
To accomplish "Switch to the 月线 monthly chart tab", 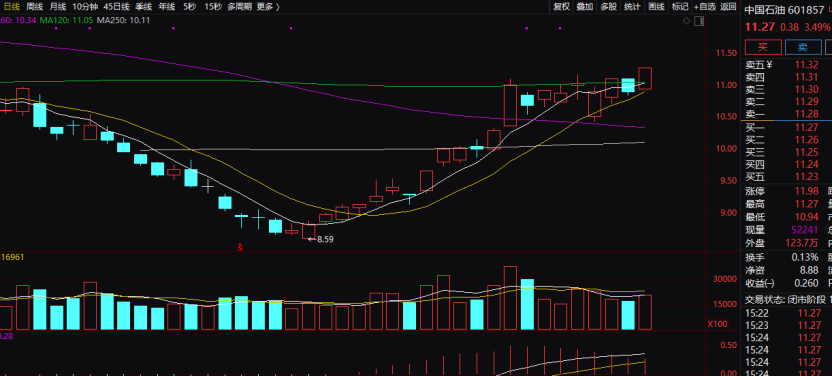I will coord(58,6).
